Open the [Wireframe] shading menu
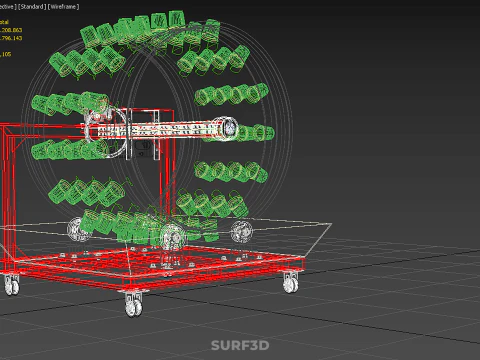This screenshot has height=360, width=480. [x=64, y=7]
